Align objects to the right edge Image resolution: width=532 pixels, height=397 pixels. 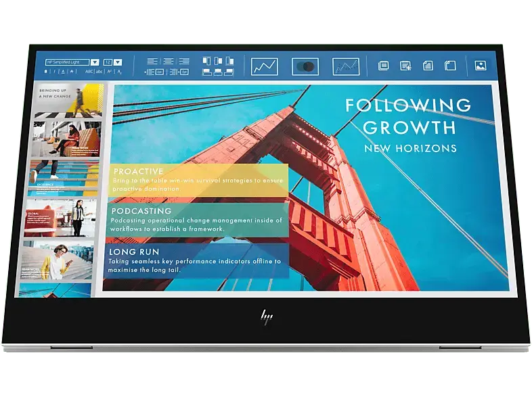click(x=229, y=72)
